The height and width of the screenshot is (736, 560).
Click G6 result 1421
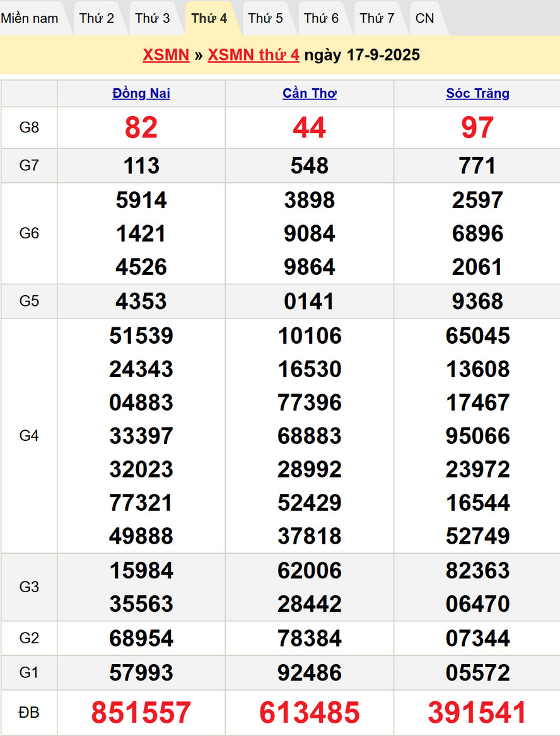click(x=141, y=233)
